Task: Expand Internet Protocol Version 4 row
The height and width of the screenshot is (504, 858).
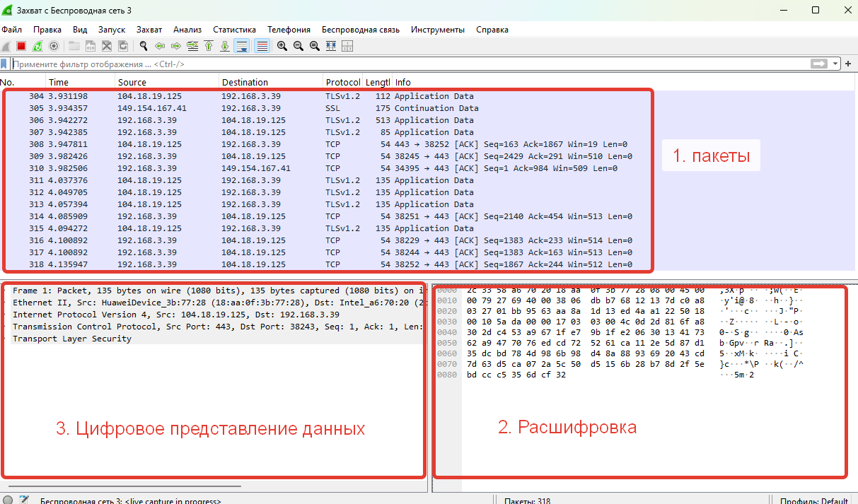Action: coord(215,315)
